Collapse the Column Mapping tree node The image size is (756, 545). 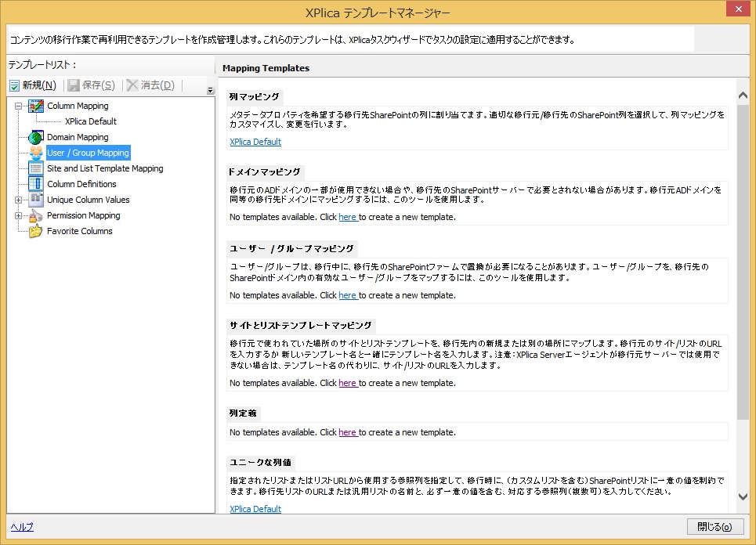(x=18, y=106)
